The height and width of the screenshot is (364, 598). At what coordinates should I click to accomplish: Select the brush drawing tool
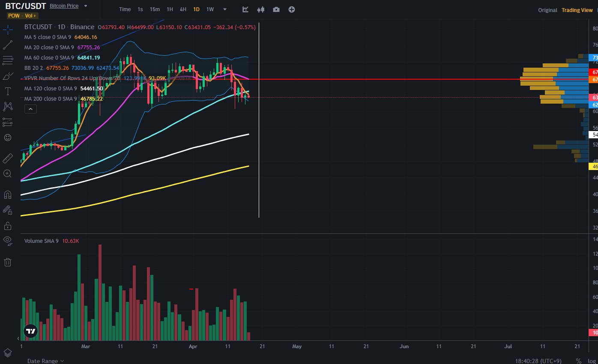coord(8,76)
